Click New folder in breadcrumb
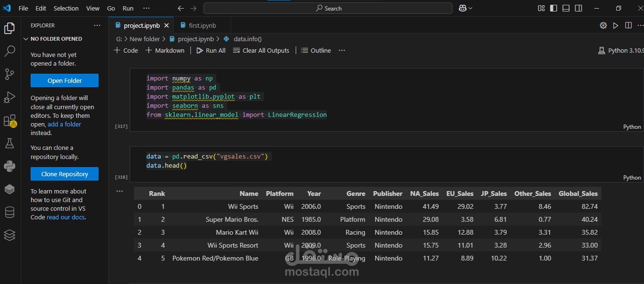 pyautogui.click(x=144, y=39)
